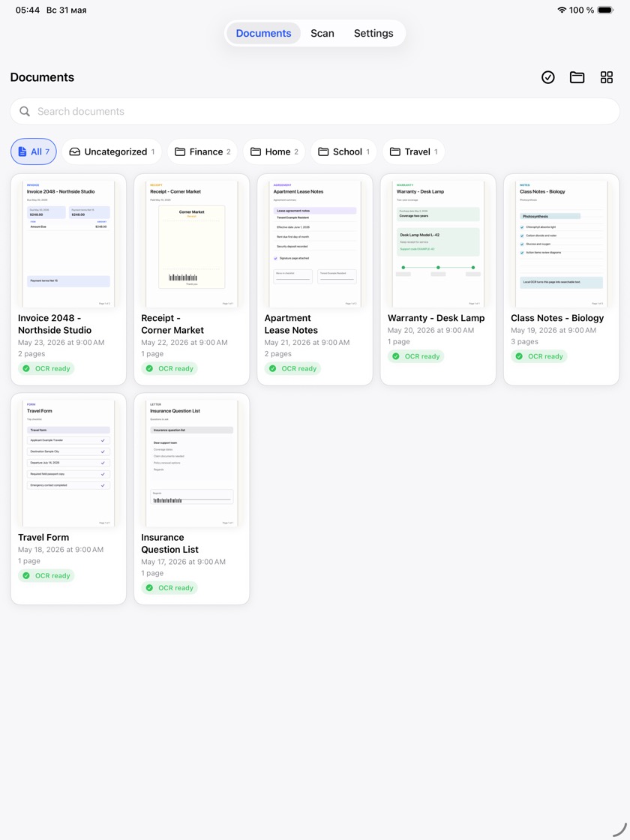Viewport: 630px width, 840px height.
Task: Filter by Uncategorized folder chip
Action: [112, 151]
